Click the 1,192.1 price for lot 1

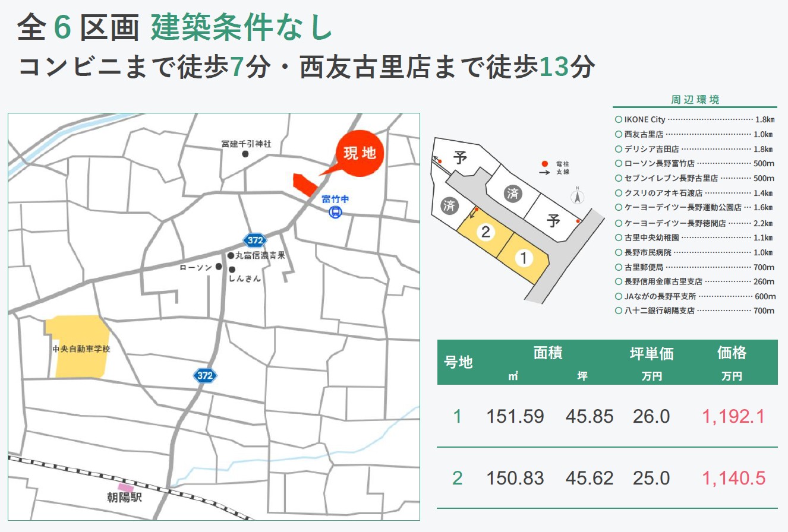click(x=733, y=417)
